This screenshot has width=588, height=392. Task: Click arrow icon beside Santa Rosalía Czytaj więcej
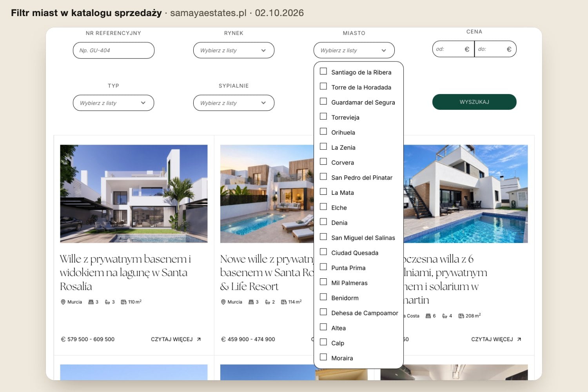pos(199,339)
